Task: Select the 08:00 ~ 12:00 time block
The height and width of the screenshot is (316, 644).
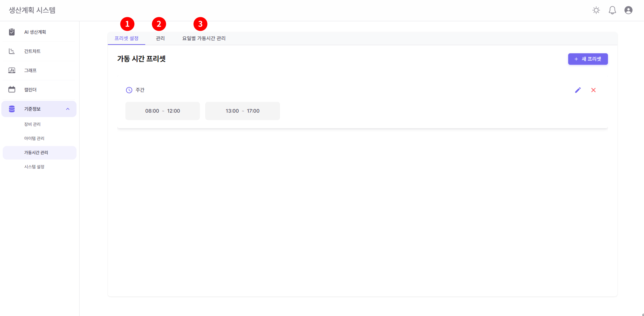Action: (162, 111)
